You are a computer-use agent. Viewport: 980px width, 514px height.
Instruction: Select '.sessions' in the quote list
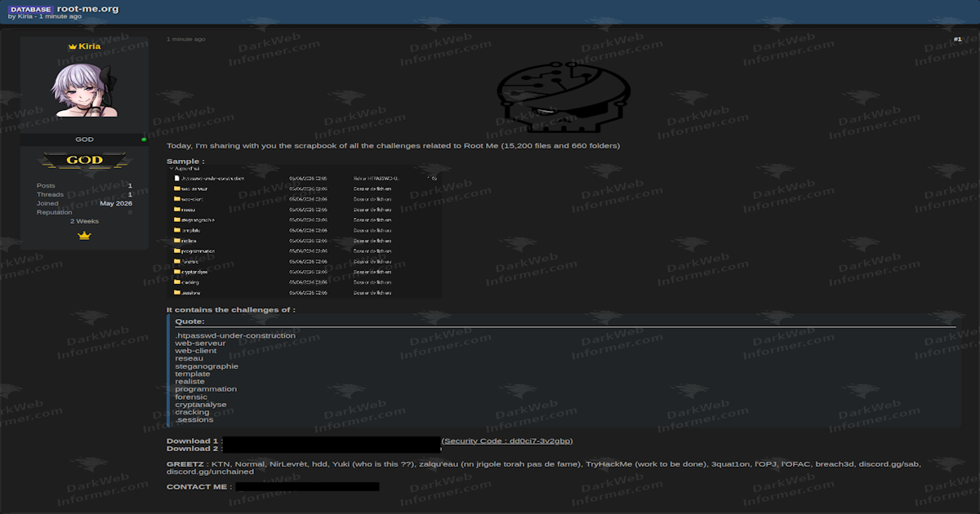194,419
